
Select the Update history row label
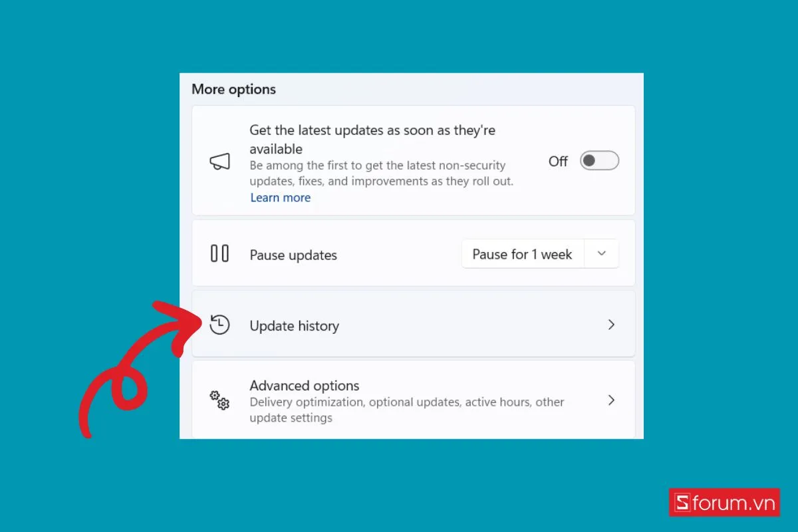pyautogui.click(x=294, y=326)
